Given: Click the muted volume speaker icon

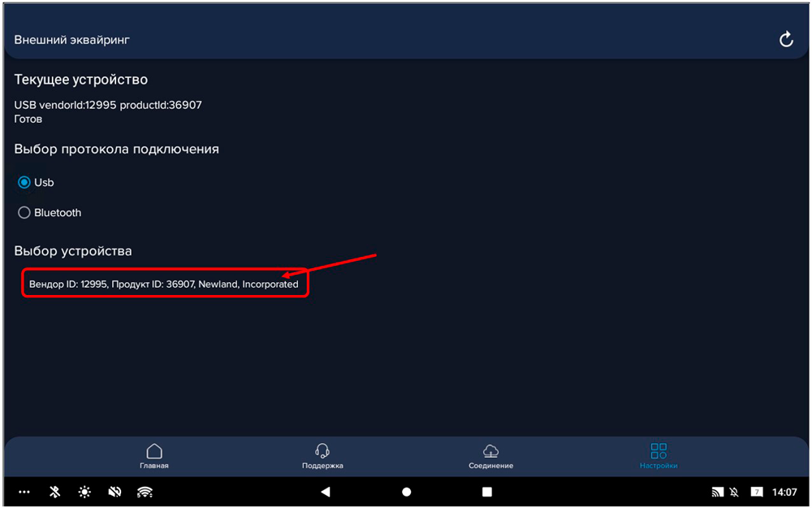Looking at the screenshot, I should pos(114,492).
